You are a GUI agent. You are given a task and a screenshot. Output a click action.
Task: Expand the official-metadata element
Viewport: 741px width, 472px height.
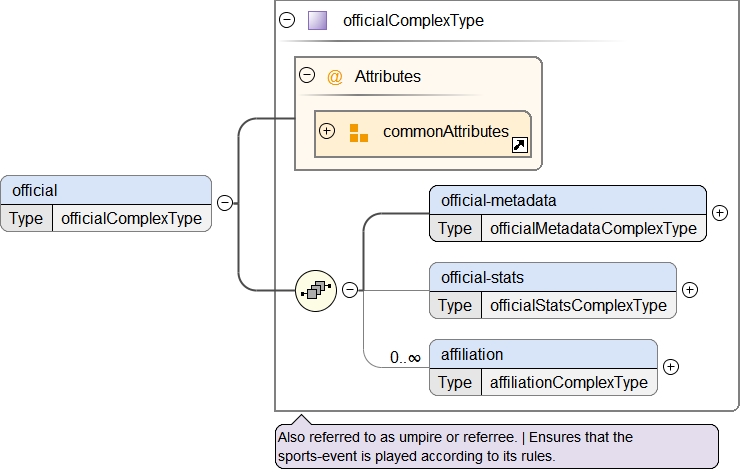719,212
